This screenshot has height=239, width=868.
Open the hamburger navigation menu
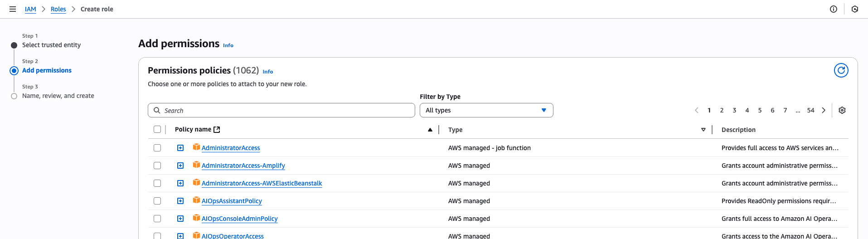(x=13, y=9)
